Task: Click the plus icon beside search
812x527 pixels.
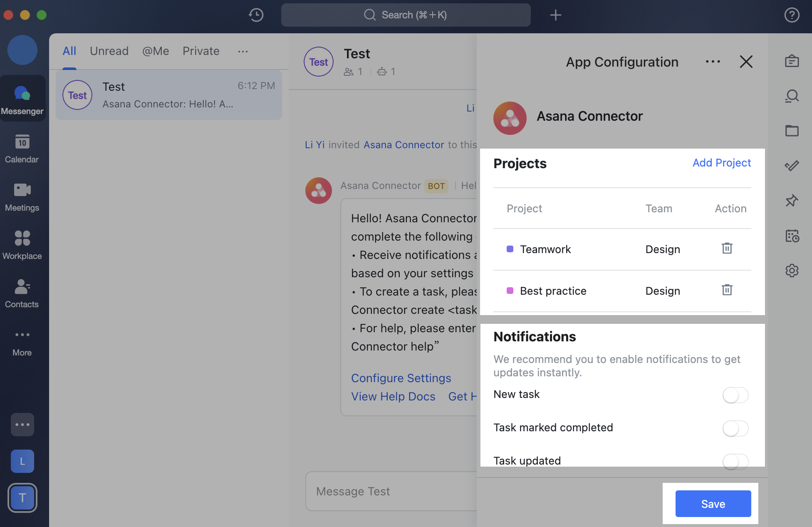Action: (x=555, y=15)
